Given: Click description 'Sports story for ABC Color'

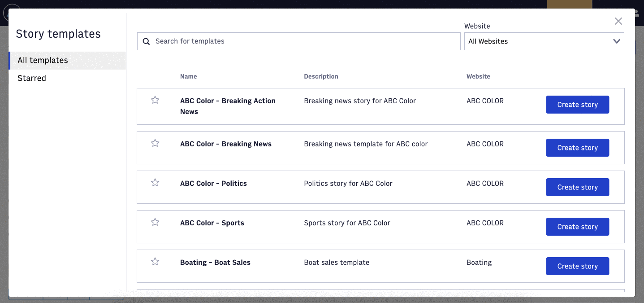Looking at the screenshot, I should click(x=347, y=223).
